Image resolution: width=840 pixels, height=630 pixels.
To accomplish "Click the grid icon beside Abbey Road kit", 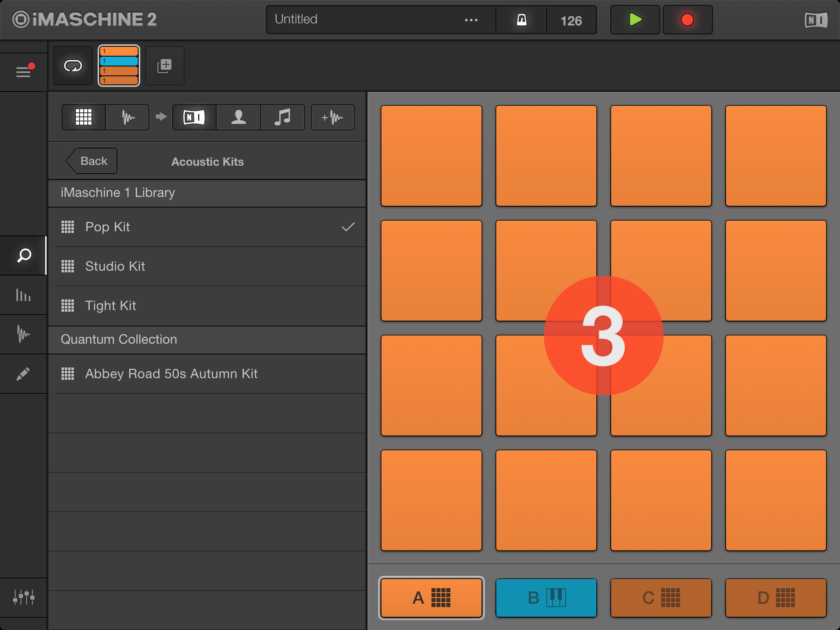I will click(x=68, y=374).
